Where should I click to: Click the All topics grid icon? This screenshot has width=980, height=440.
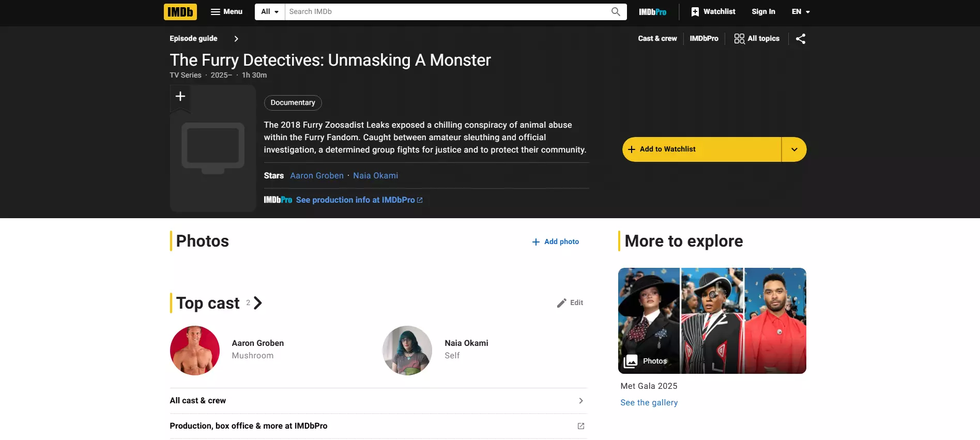pos(740,39)
